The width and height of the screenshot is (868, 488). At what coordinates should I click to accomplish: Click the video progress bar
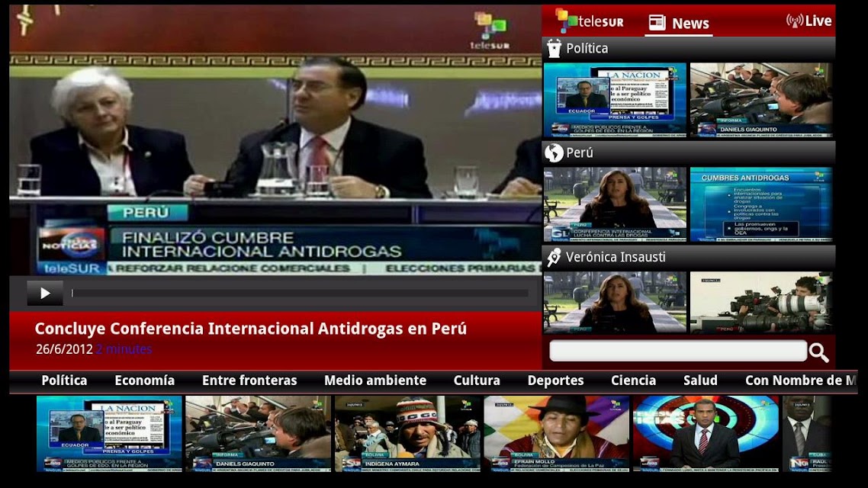(x=300, y=294)
